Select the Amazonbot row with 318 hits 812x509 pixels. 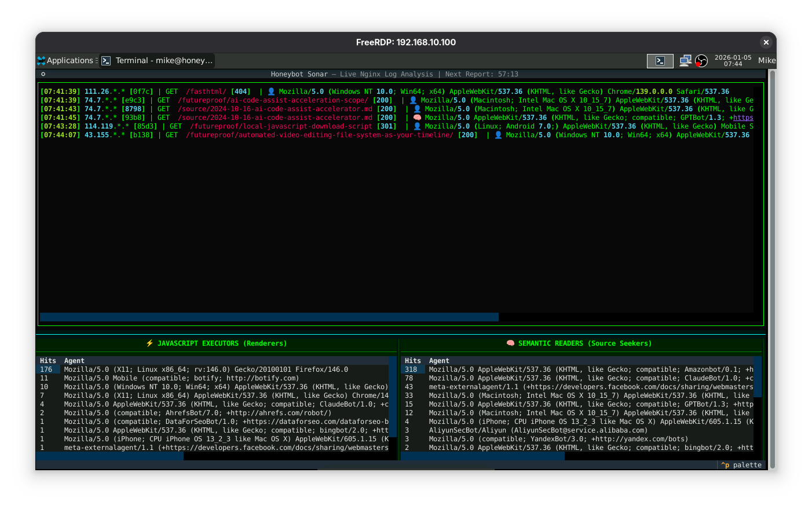point(579,369)
